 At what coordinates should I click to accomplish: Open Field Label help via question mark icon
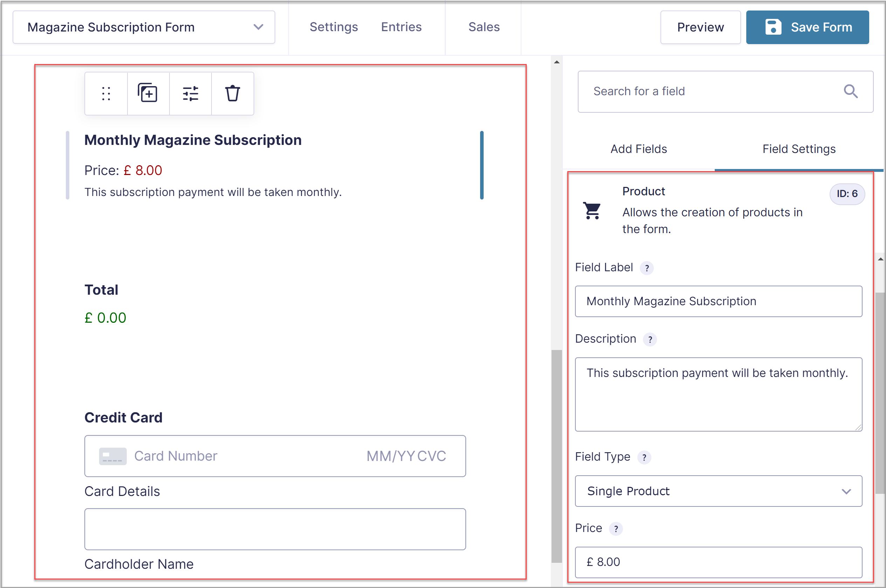647,268
